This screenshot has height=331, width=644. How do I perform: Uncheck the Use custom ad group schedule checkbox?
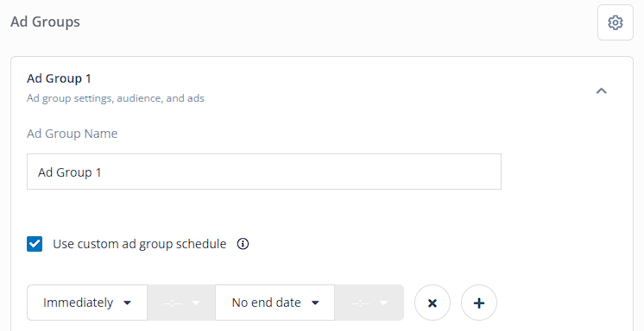(x=35, y=244)
